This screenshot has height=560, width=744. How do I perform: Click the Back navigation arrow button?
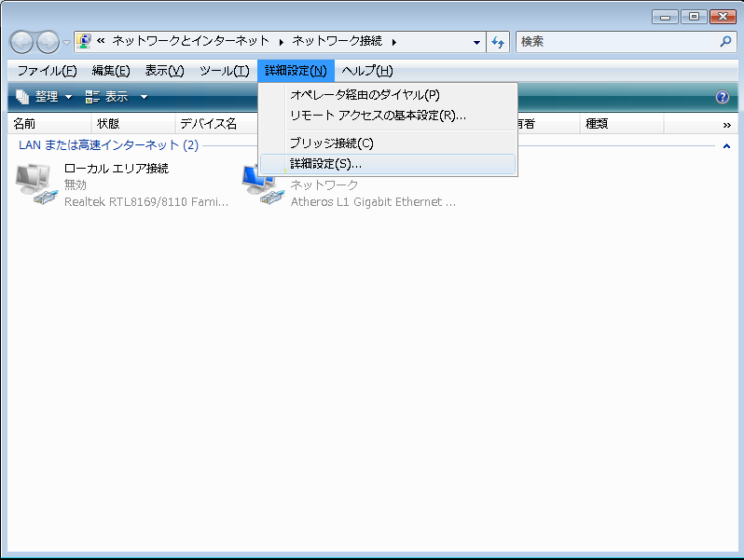pos(21,42)
